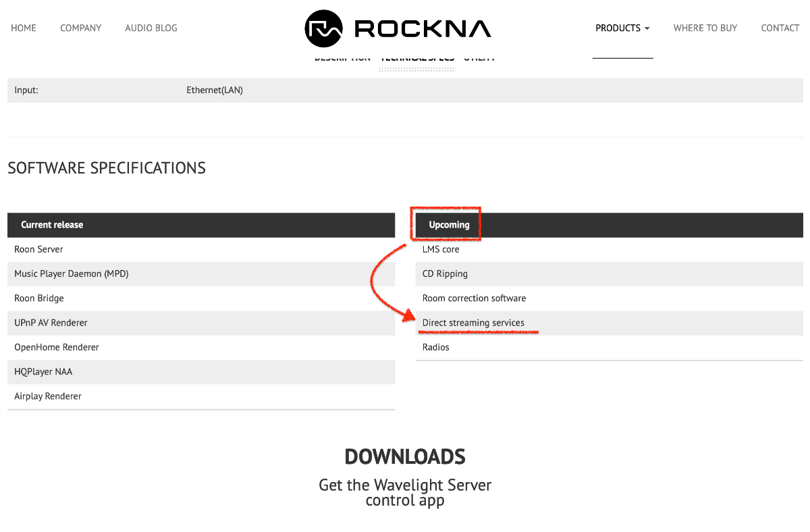
Task: Go to the HOME page
Action: [x=24, y=28]
